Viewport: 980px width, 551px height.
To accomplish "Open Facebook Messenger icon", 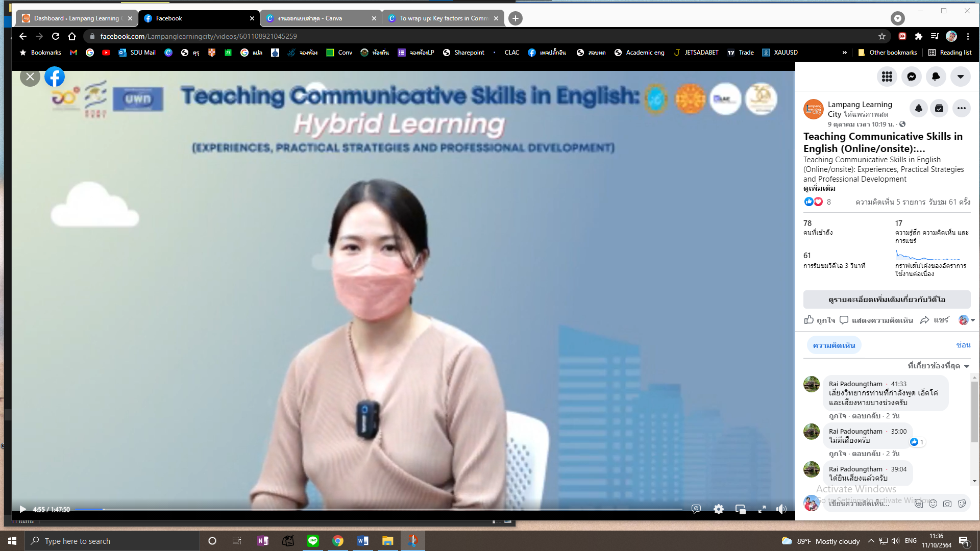I will (x=912, y=77).
